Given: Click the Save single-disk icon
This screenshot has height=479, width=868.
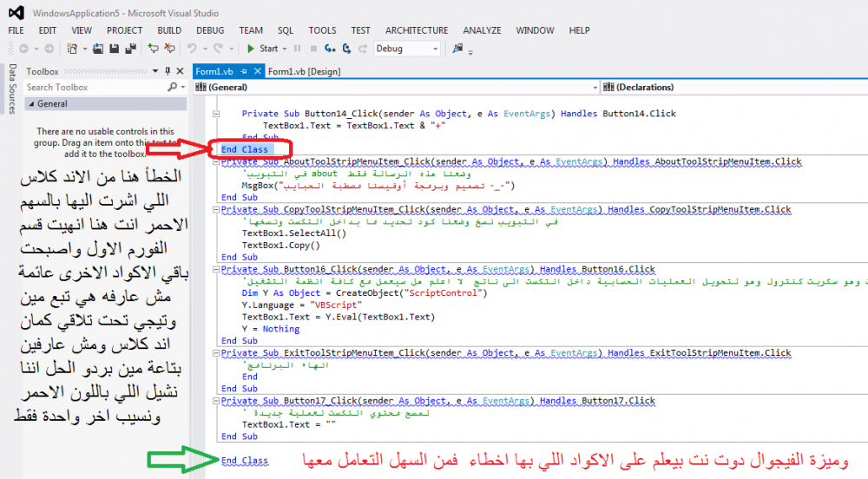Looking at the screenshot, I should [114, 49].
